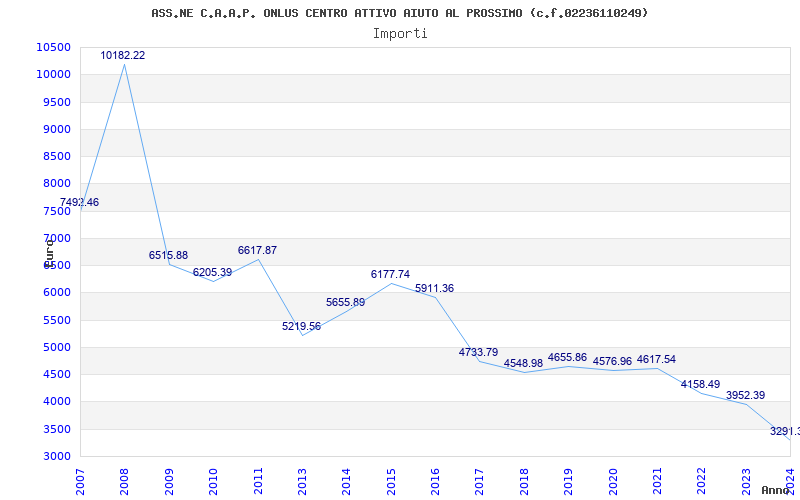Select the 2022 x-axis year label

pos(702,481)
